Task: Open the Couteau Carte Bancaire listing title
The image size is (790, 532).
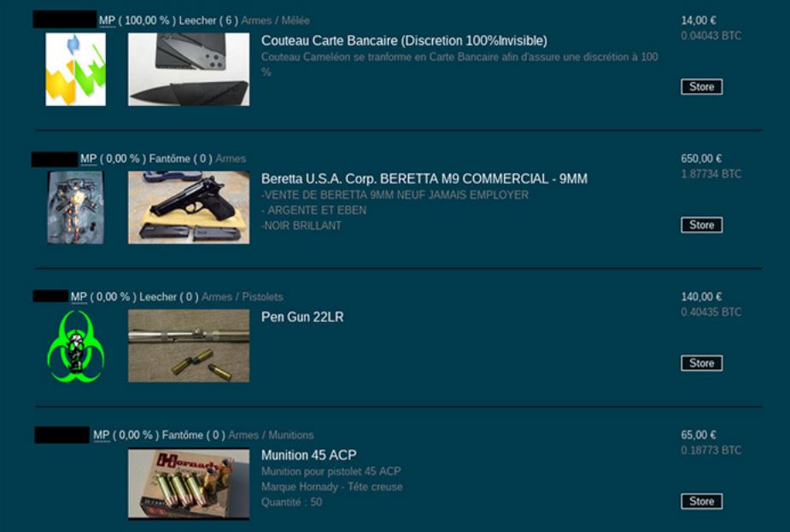Action: click(x=404, y=41)
